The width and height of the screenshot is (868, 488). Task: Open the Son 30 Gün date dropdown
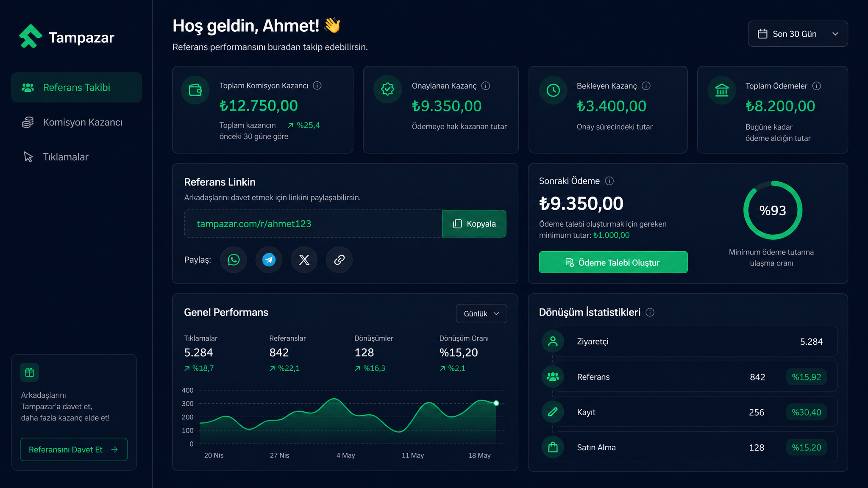[x=798, y=34]
